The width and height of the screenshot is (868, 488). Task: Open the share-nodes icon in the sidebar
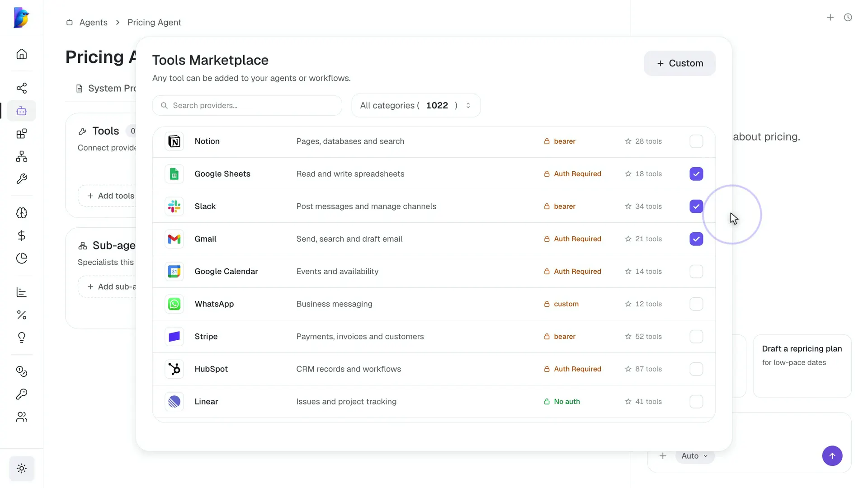tap(22, 88)
